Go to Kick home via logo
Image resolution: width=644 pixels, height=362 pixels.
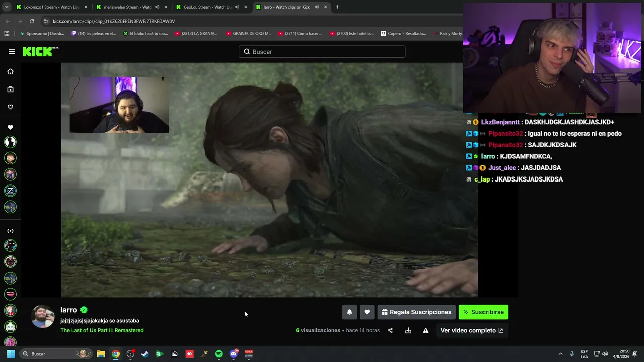(40, 51)
